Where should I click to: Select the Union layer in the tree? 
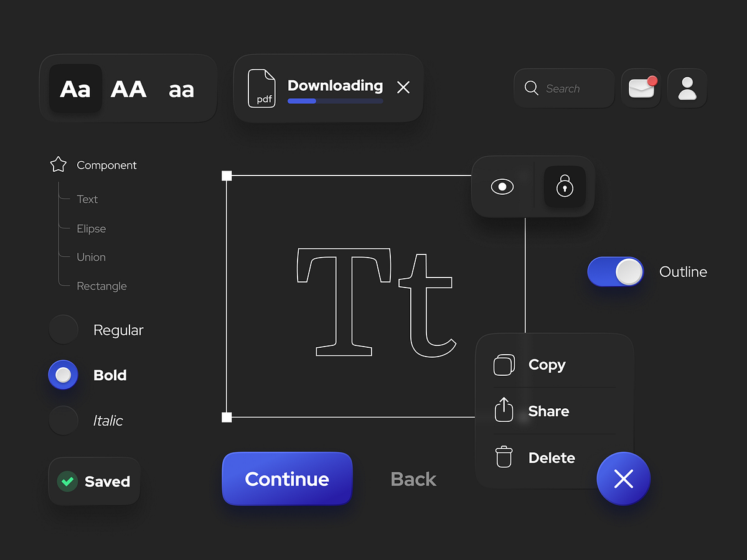click(91, 257)
